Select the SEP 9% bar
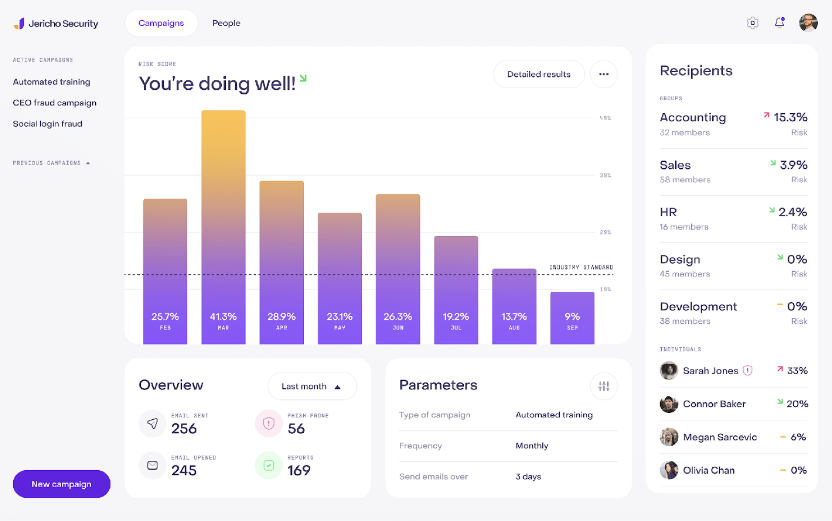This screenshot has width=832, height=521. [x=572, y=318]
